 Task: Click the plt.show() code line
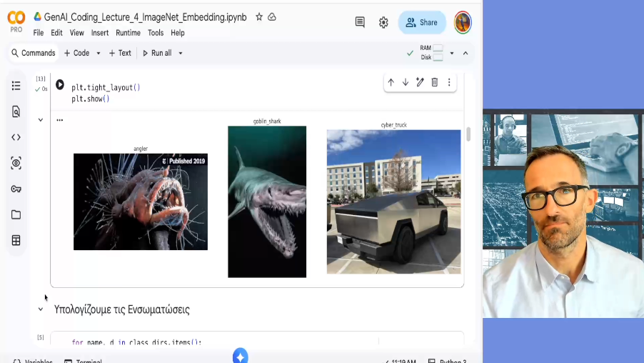[x=91, y=99]
